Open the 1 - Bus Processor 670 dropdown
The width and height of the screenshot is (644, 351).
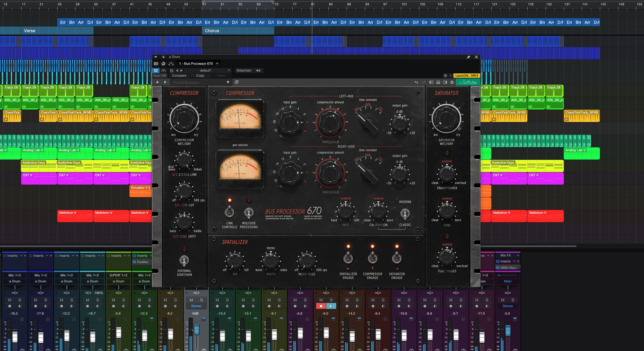198,64
